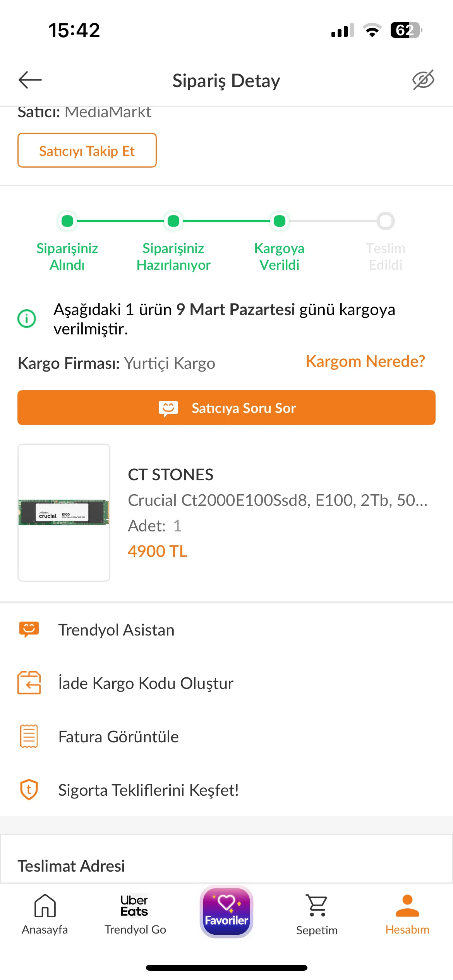Tap the Trendyol Asistan chat icon

click(x=29, y=630)
